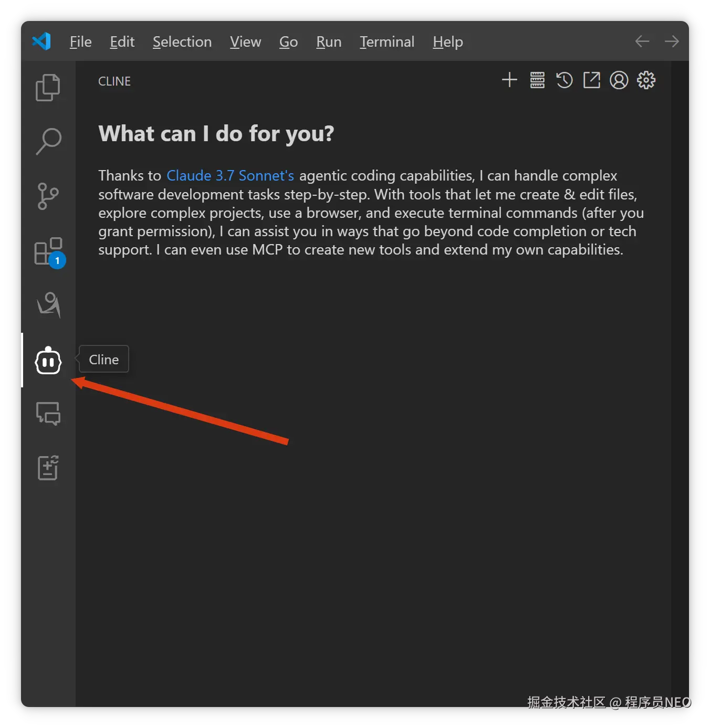Open the Terminal menu
The width and height of the screenshot is (710, 728).
tap(387, 42)
